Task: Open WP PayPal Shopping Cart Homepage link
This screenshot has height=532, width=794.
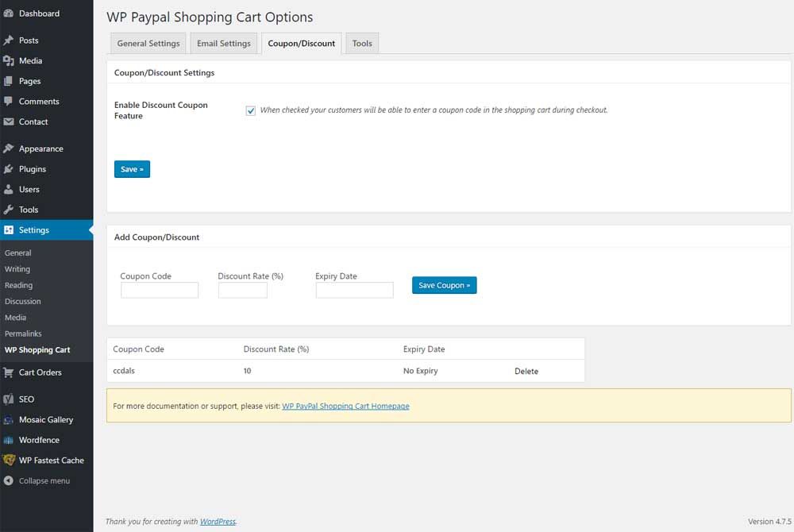Action: 345,406
